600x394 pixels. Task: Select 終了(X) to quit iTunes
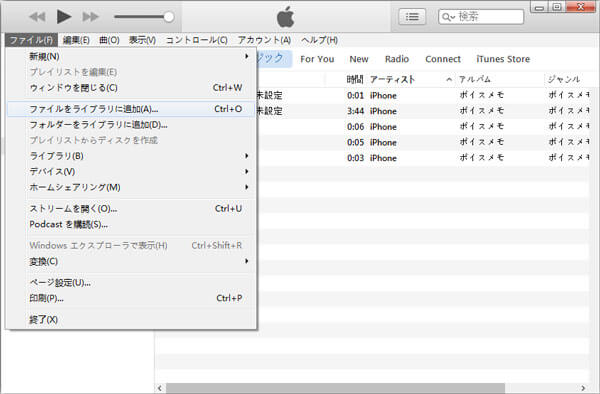pos(131,319)
